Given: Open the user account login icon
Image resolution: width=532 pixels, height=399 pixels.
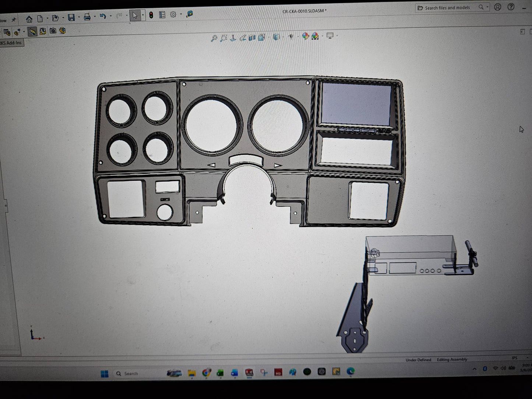Looking at the screenshot, I should [497, 7].
